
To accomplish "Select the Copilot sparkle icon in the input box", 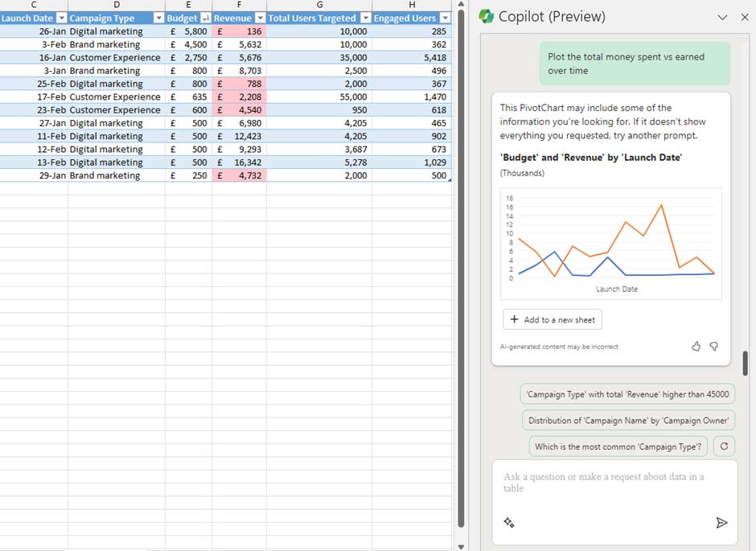I will (x=508, y=523).
